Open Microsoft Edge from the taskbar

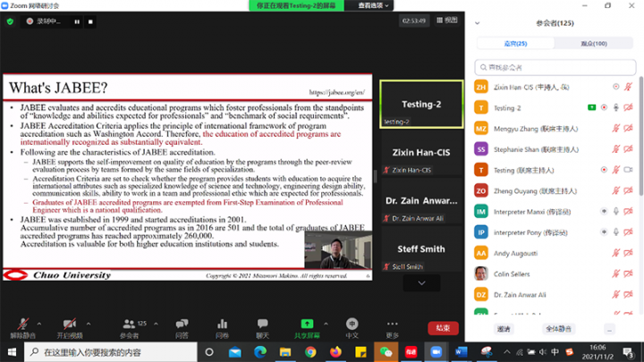[260, 352]
